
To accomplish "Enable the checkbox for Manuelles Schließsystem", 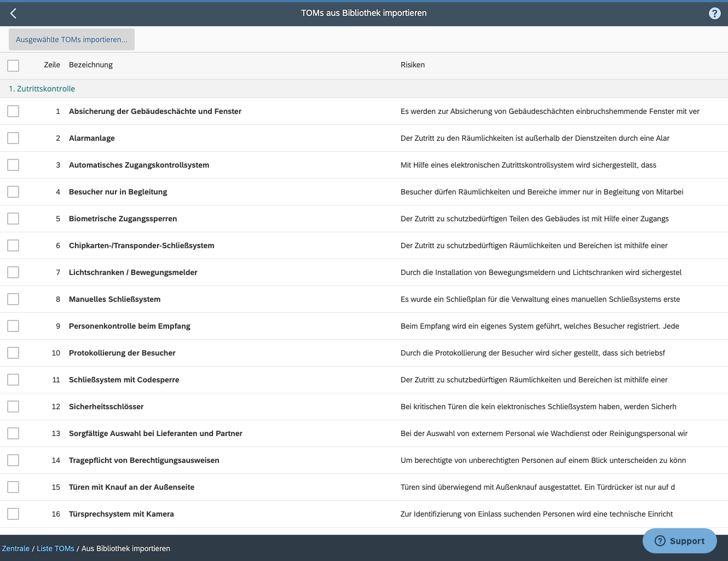I will 13,299.
